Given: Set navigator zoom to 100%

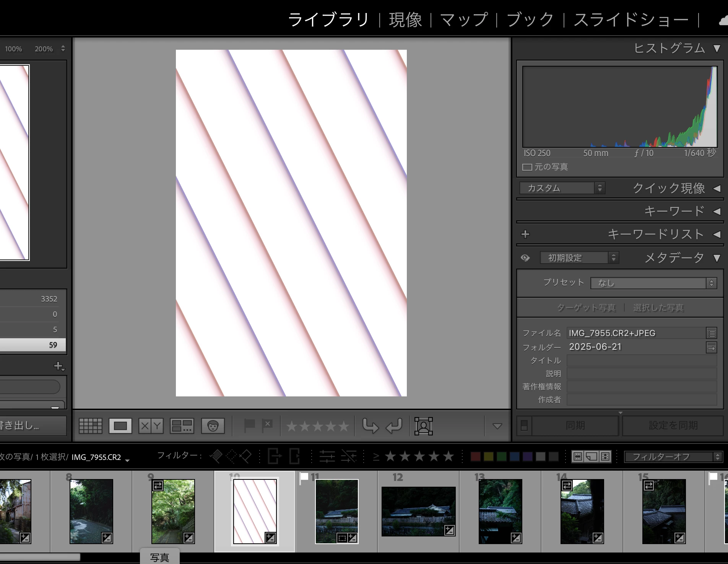Looking at the screenshot, I should pos(13,49).
